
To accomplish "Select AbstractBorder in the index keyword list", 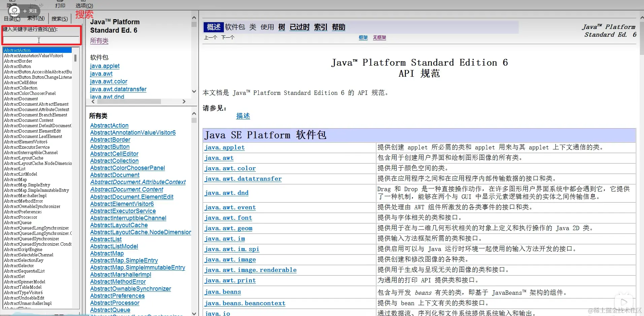I will [x=18, y=61].
